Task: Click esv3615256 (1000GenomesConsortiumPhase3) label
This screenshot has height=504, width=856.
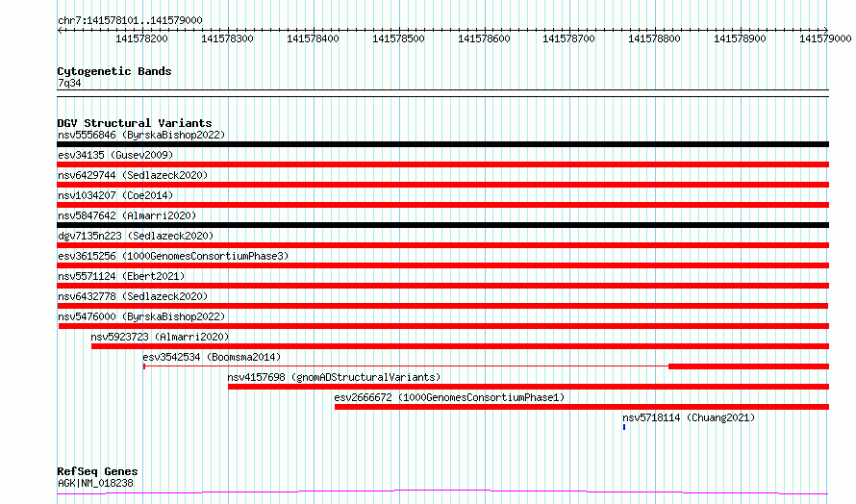Action: click(x=173, y=256)
